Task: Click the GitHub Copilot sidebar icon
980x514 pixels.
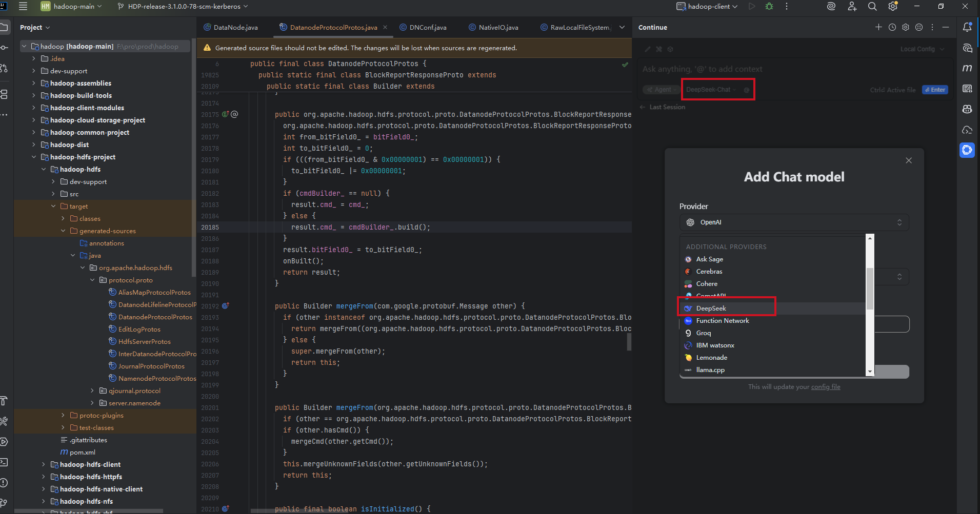Action: click(967, 109)
